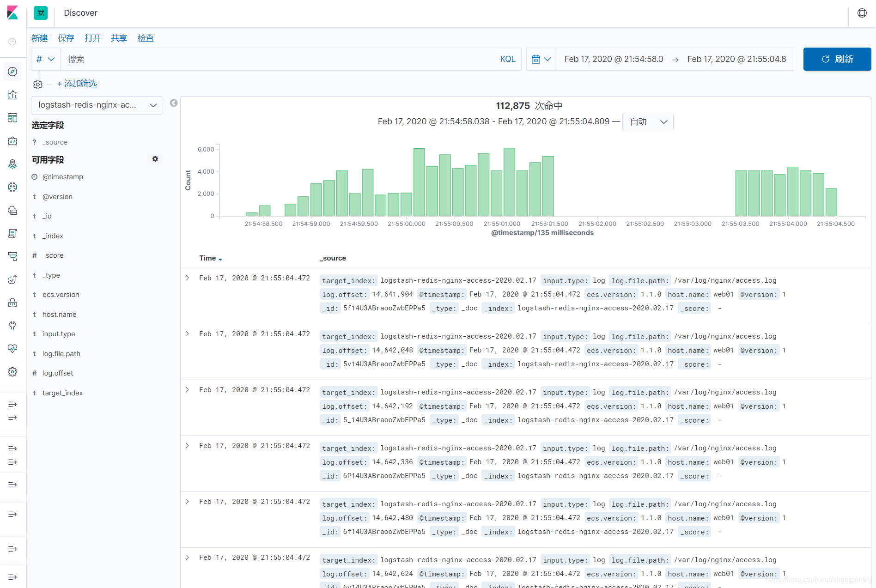The image size is (876, 588).
Task: Open the Management gear icon in sidebar
Action: pyautogui.click(x=12, y=372)
